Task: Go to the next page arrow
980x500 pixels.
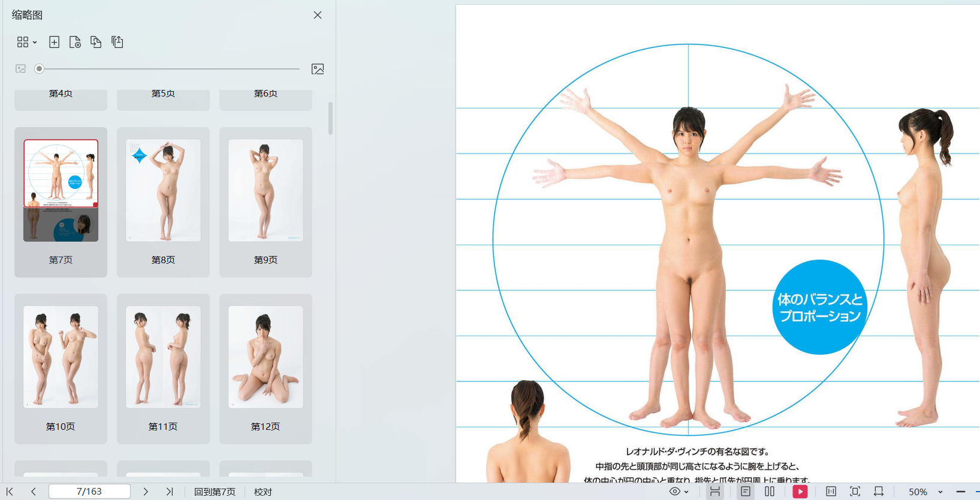Action: 146,492
